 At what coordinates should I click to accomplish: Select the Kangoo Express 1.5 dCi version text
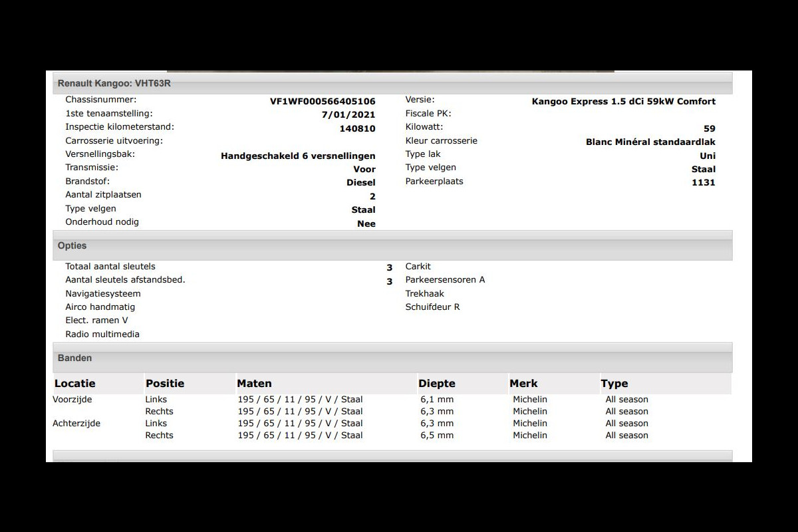pos(623,102)
